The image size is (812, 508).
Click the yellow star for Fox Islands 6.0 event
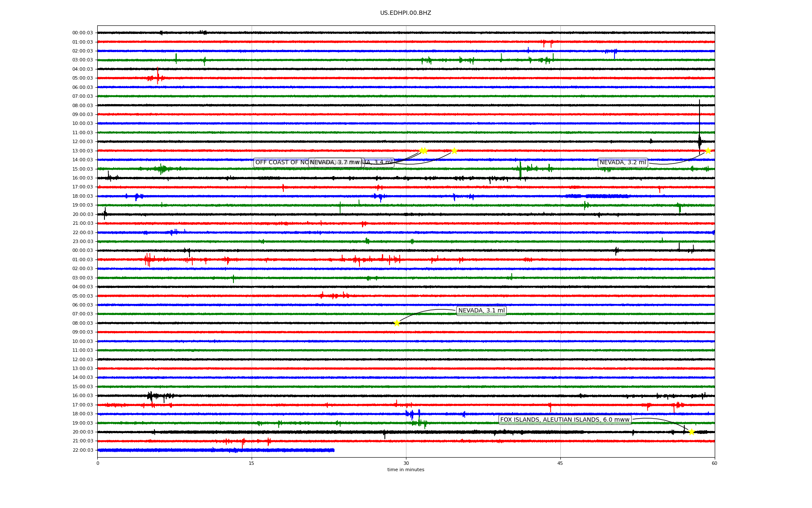[x=691, y=432]
